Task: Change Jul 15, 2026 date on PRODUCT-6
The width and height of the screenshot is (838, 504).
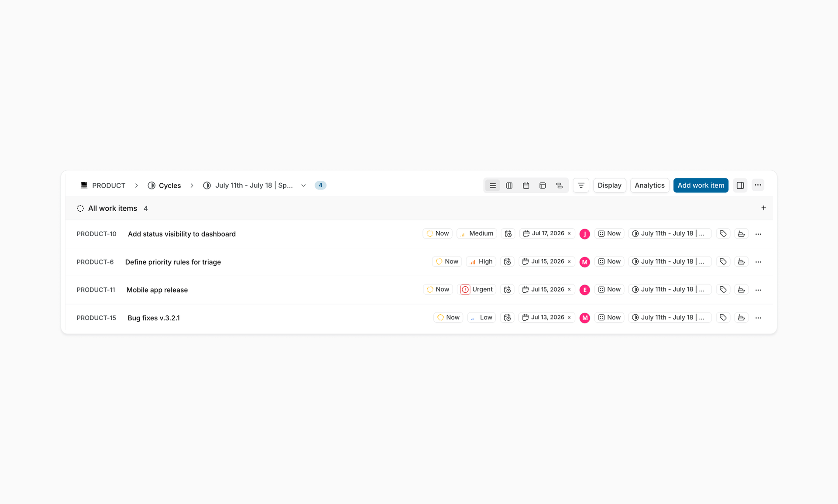Action: [x=547, y=261]
